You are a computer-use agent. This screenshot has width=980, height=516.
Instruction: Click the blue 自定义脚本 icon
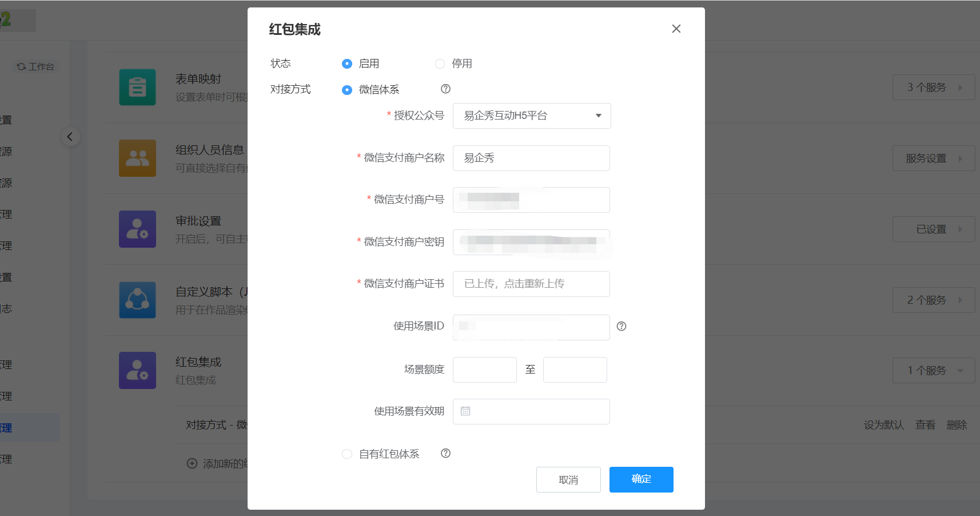pos(137,300)
